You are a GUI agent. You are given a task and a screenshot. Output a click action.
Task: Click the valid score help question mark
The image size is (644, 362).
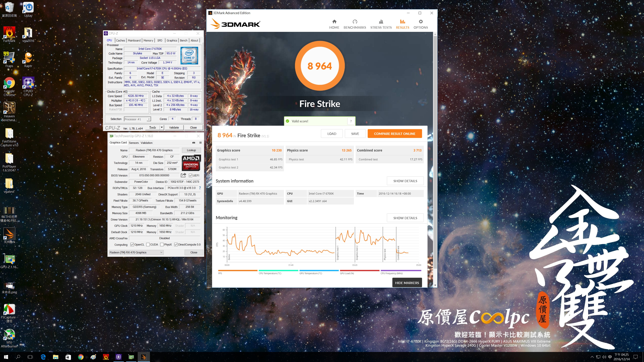pos(351,121)
